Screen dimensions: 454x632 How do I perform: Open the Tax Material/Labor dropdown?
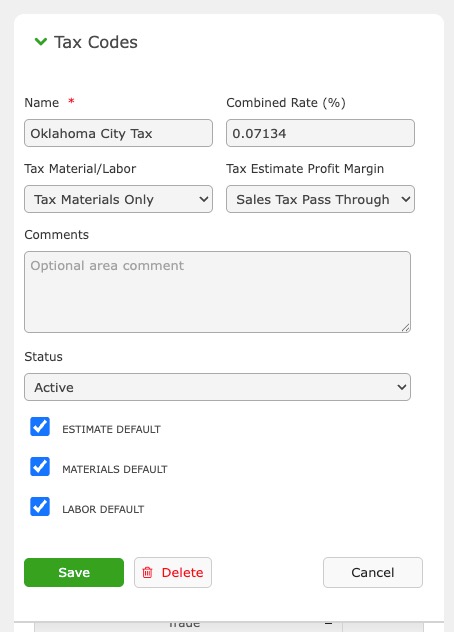tap(119, 199)
